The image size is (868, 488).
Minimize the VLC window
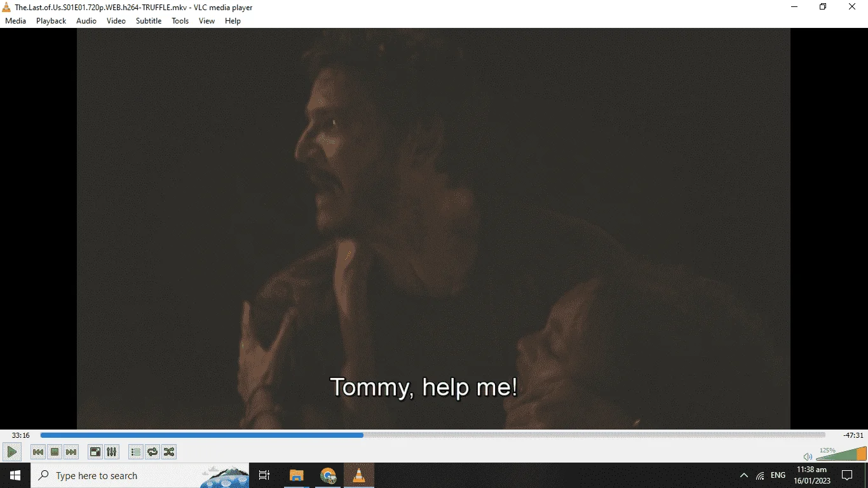coord(794,7)
